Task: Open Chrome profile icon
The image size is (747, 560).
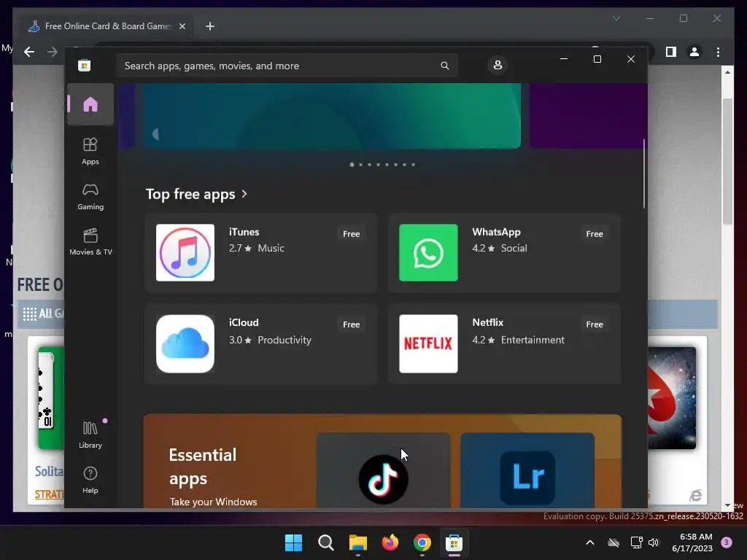Action: coord(694,52)
